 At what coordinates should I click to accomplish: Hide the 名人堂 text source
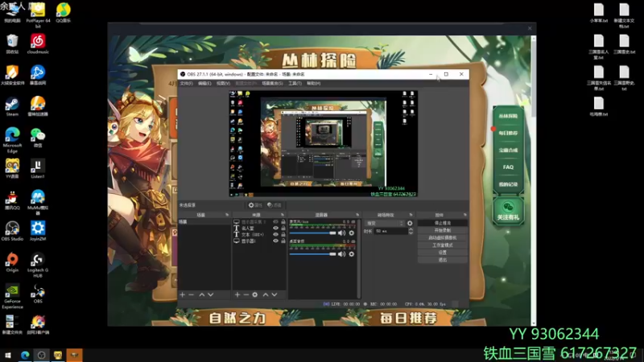tap(275, 228)
